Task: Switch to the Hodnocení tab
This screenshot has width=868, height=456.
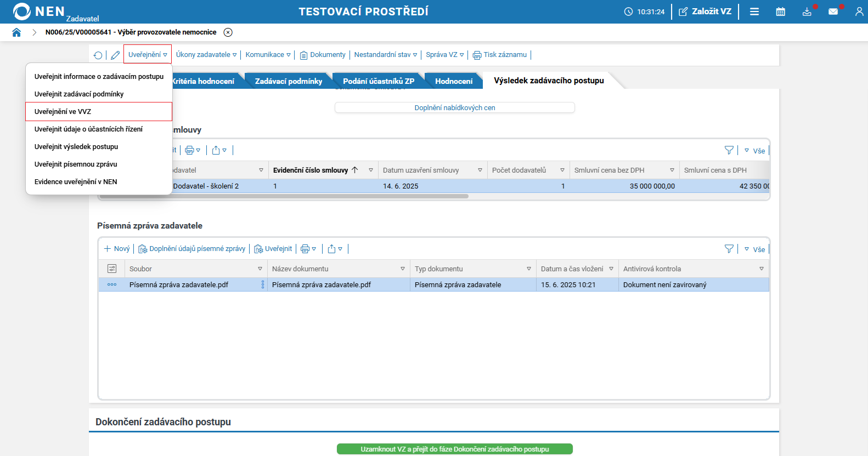Action: click(x=454, y=81)
